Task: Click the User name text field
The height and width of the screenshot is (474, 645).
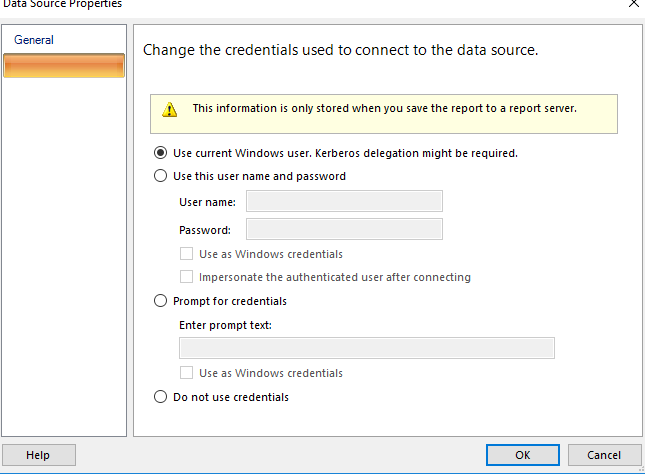Action: click(x=344, y=201)
